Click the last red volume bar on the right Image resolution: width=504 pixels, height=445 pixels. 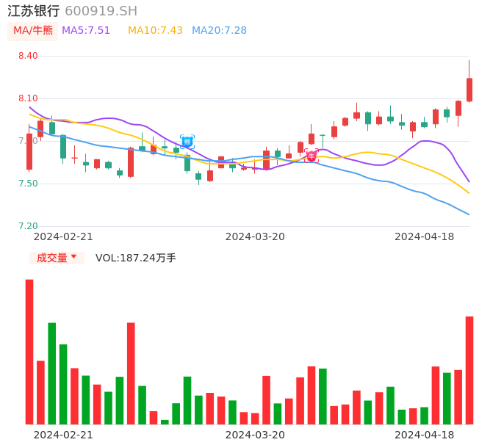[469, 370]
